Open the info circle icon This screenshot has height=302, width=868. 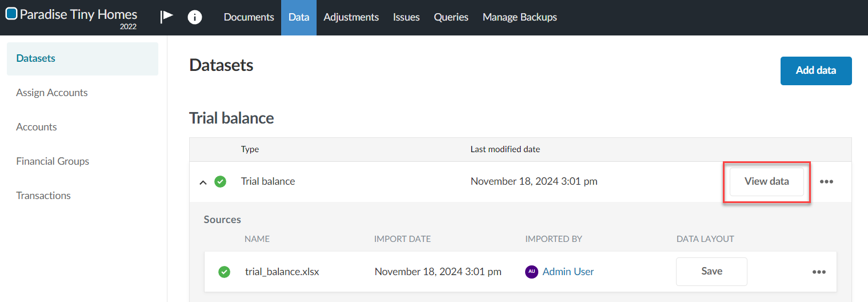pyautogui.click(x=195, y=17)
